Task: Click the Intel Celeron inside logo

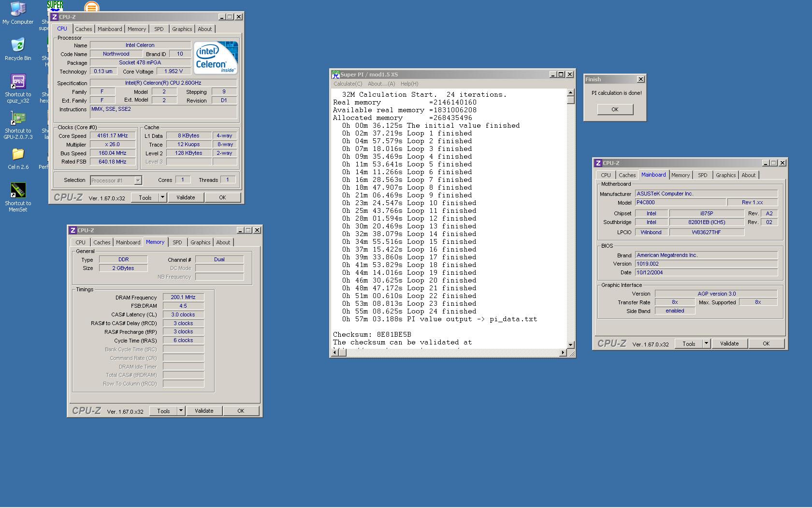Action: [x=216, y=58]
